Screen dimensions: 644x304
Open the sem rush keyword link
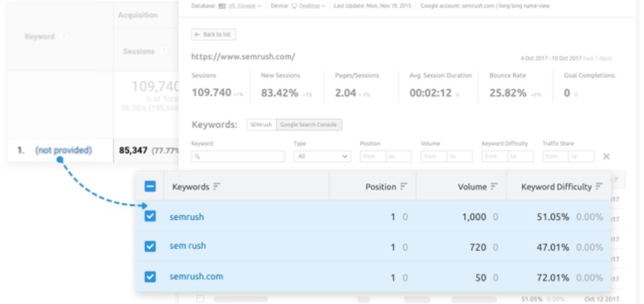187,246
